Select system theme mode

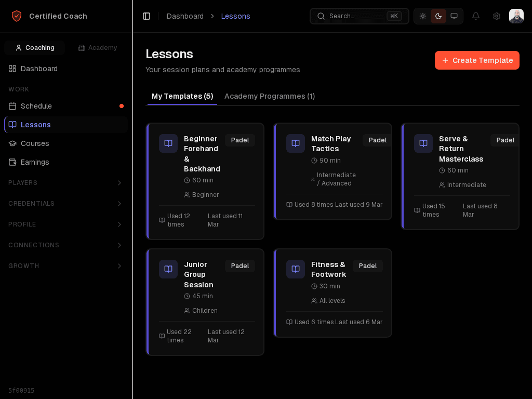454,16
